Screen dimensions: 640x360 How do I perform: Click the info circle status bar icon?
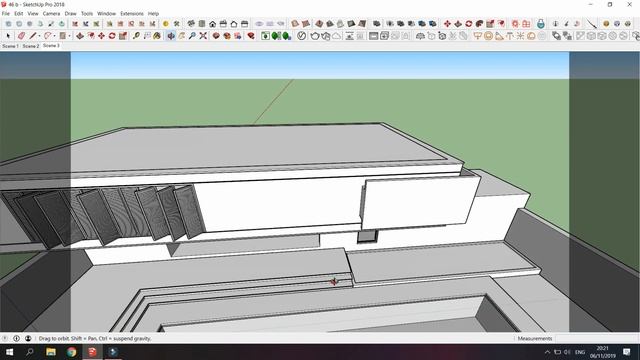pos(16,338)
